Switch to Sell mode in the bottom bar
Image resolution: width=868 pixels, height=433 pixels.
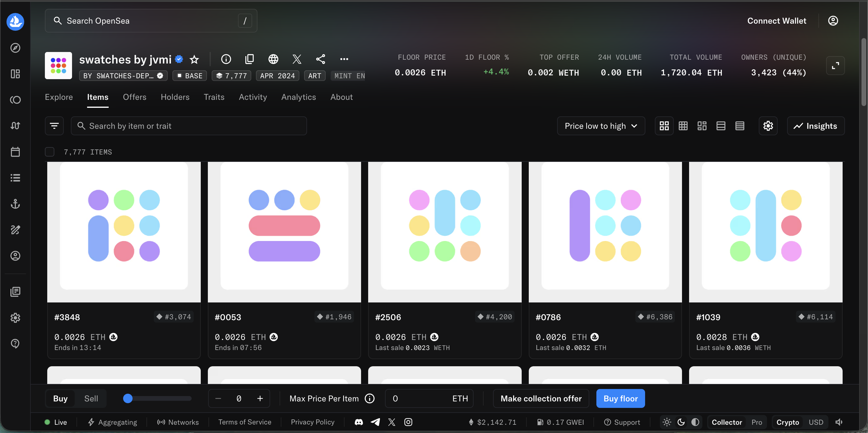tap(91, 399)
